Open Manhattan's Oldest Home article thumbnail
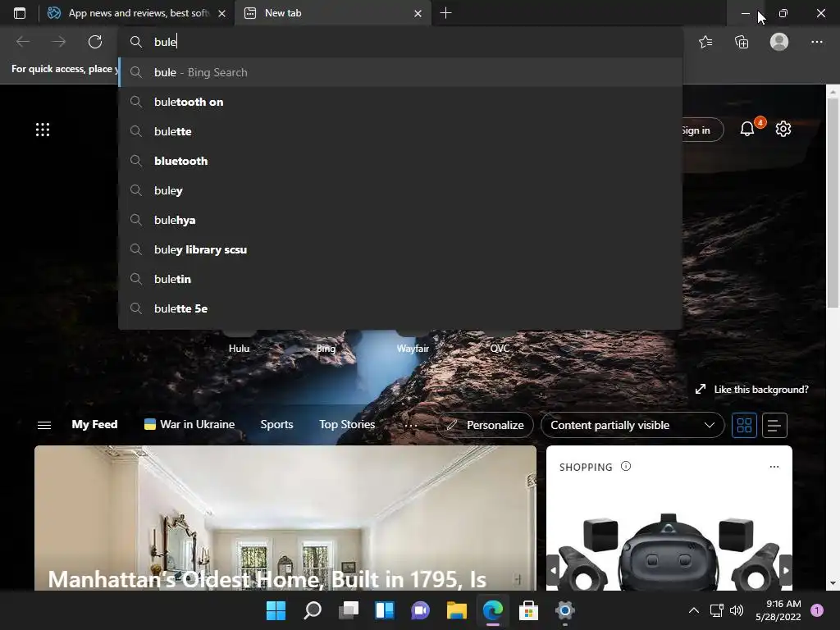This screenshot has width=840, height=630. [x=285, y=518]
